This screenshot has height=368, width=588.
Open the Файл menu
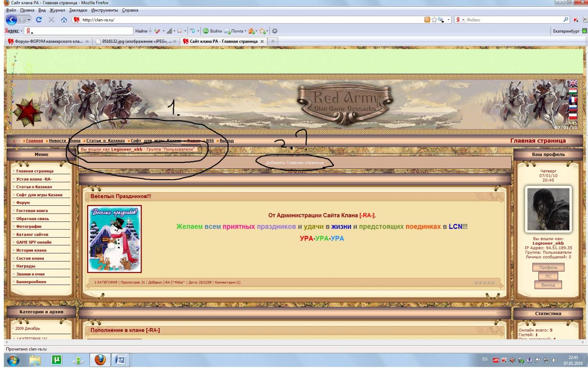click(11, 10)
